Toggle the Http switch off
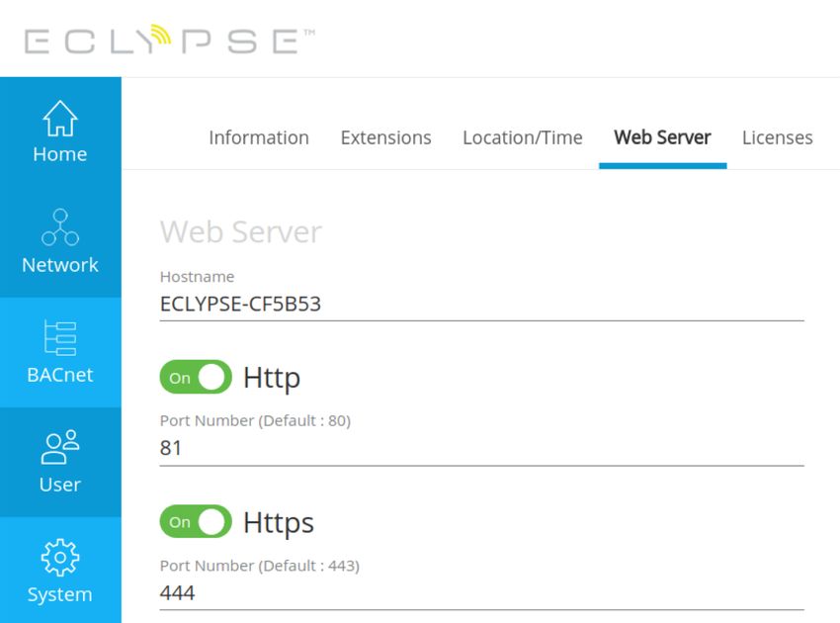Image resolution: width=840 pixels, height=623 pixels. (196, 377)
